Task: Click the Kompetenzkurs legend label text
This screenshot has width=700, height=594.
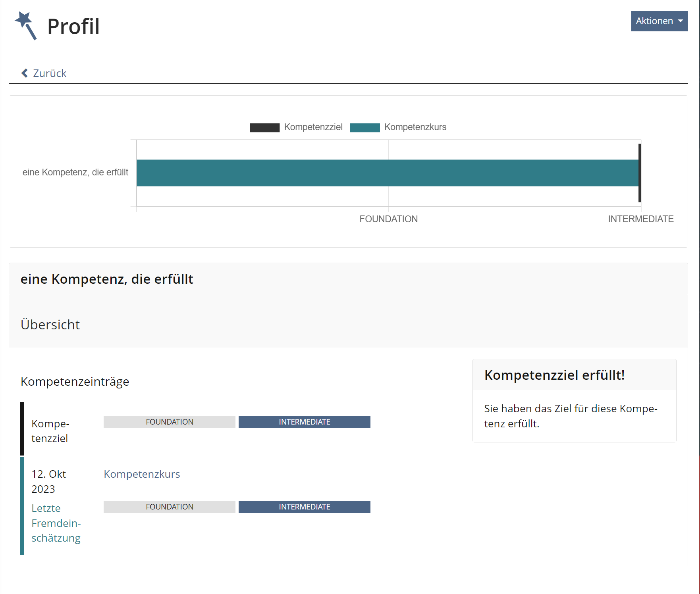Action: point(415,127)
